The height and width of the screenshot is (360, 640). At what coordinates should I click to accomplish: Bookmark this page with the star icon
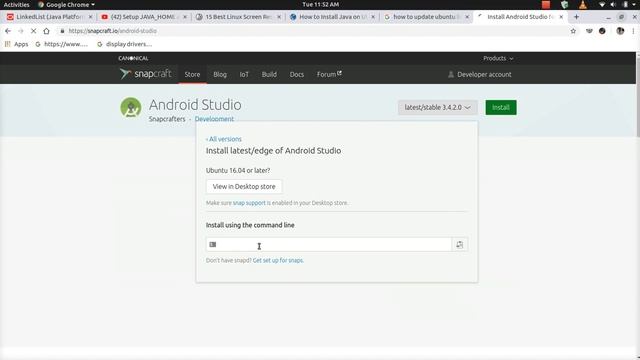click(x=573, y=31)
